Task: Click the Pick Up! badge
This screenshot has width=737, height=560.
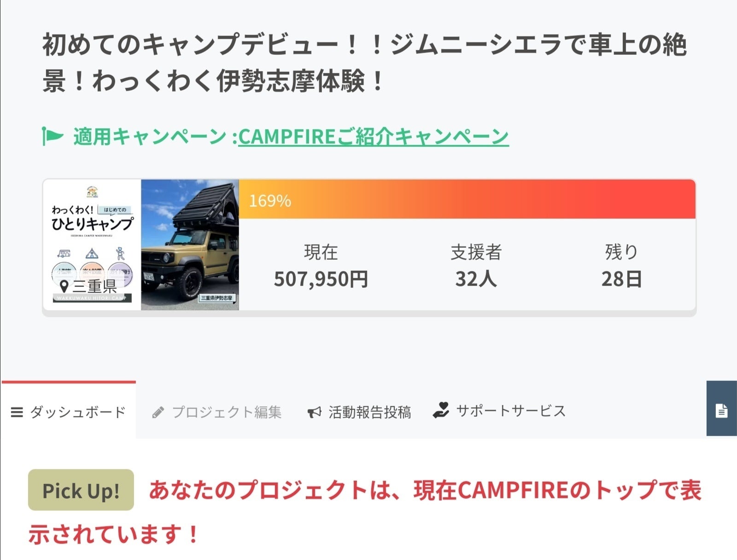Action: coord(81,490)
